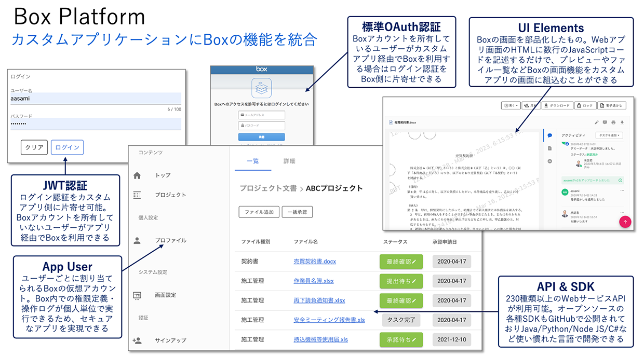
Task: Click the ログイン button
Action: (x=67, y=147)
